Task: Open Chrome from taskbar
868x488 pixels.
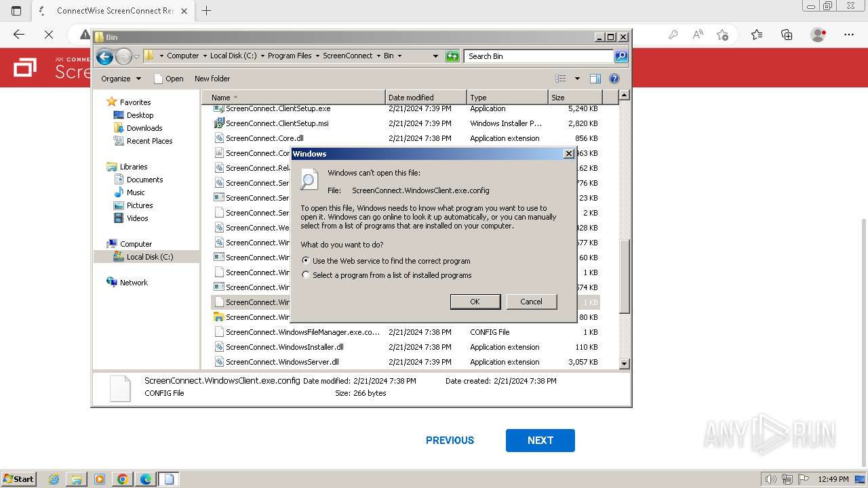Action: click(122, 479)
